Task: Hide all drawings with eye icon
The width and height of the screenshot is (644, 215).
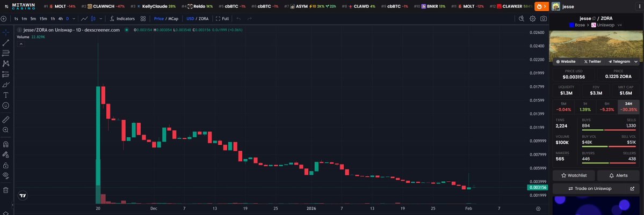Action: click(x=6, y=175)
